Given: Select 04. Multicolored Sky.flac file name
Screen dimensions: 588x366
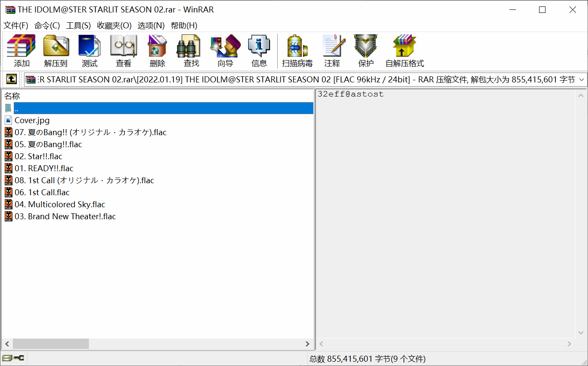Looking at the screenshot, I should coord(60,204).
